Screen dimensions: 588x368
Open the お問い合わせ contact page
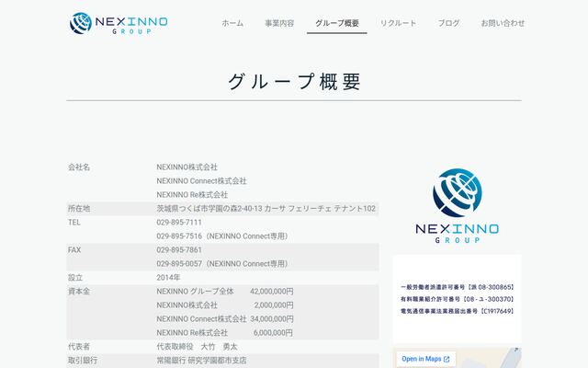tap(503, 23)
